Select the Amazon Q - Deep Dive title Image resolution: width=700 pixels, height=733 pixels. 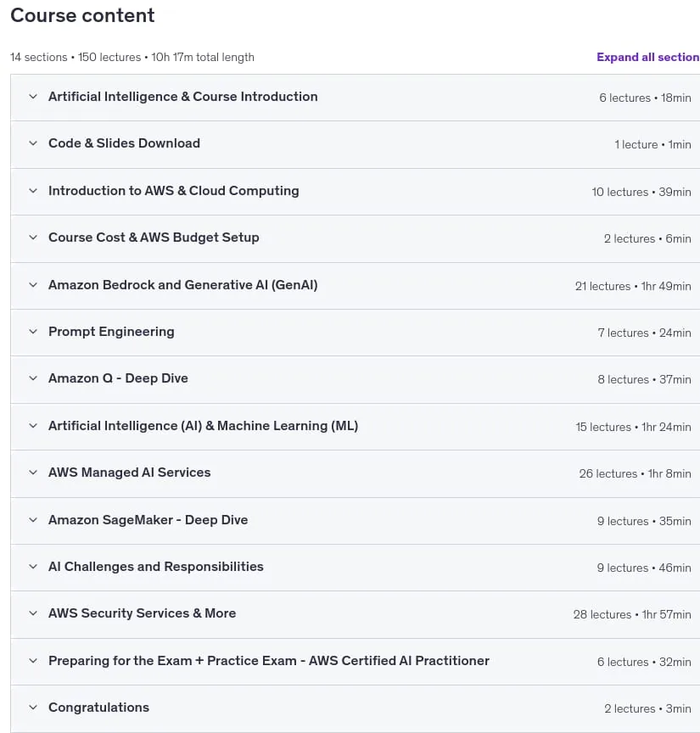tap(118, 378)
